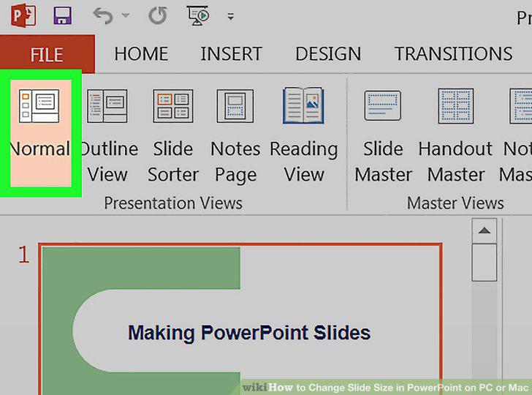Switch to Reading View

coord(304,135)
